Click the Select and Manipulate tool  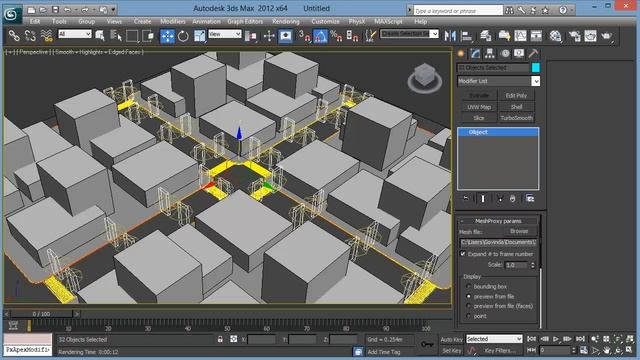pos(269,36)
